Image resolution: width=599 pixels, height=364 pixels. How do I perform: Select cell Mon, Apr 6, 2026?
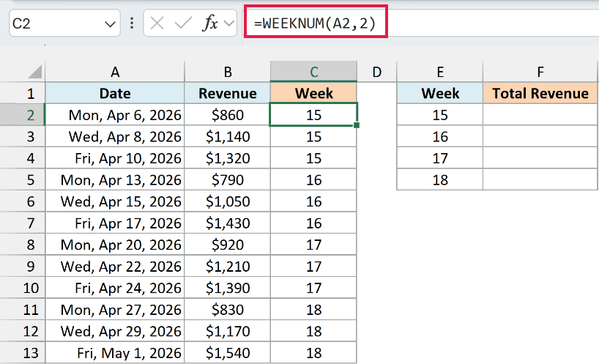115,115
